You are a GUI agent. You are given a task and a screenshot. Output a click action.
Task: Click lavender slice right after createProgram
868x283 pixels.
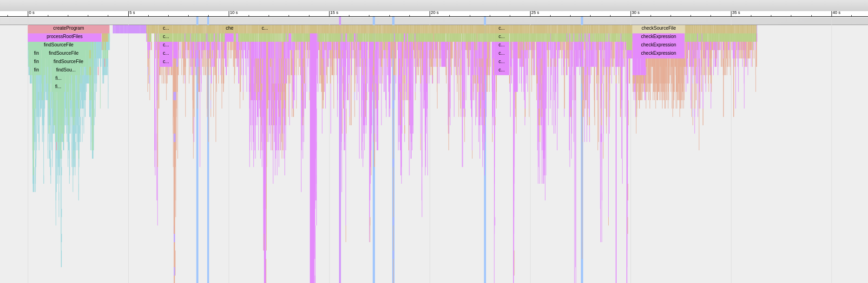tap(130, 29)
